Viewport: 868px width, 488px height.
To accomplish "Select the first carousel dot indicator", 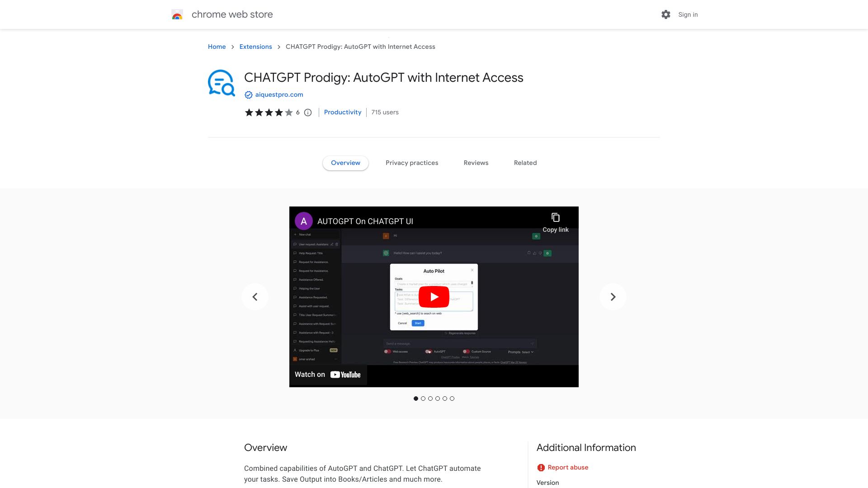I will (415, 399).
